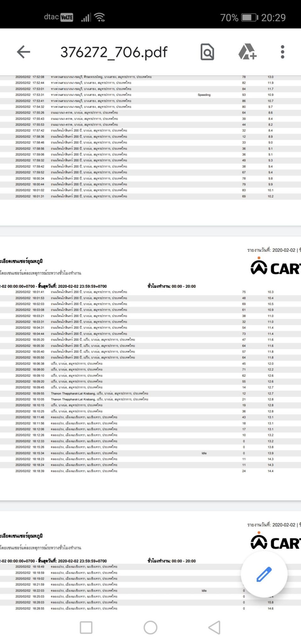
Task: Select the 18:03:08 timestamp
Action: tap(38, 310)
